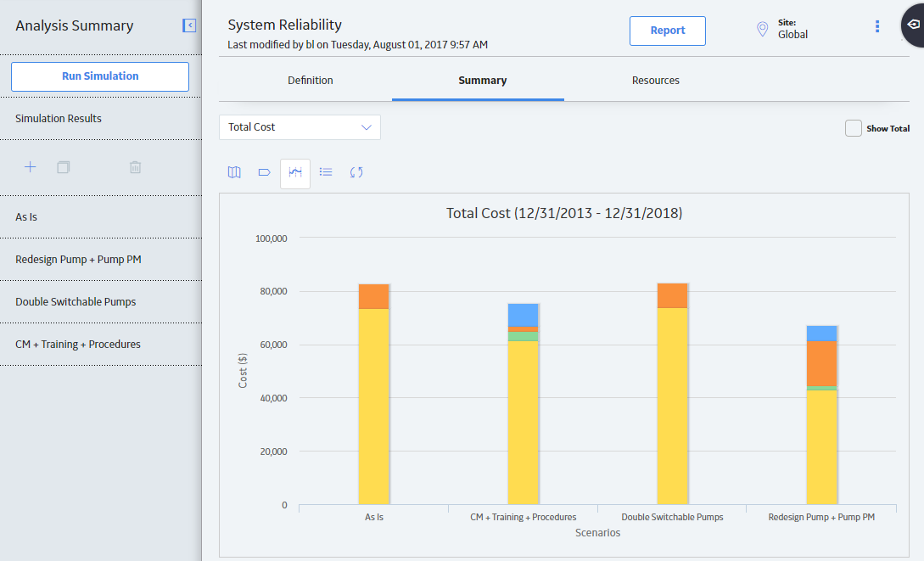Click Double Switchable Pumps x-axis label

(672, 517)
